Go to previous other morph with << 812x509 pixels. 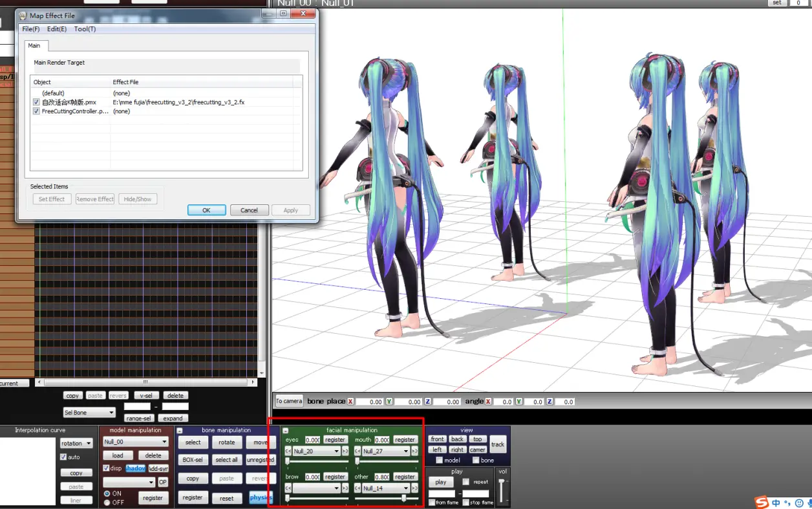(x=358, y=488)
